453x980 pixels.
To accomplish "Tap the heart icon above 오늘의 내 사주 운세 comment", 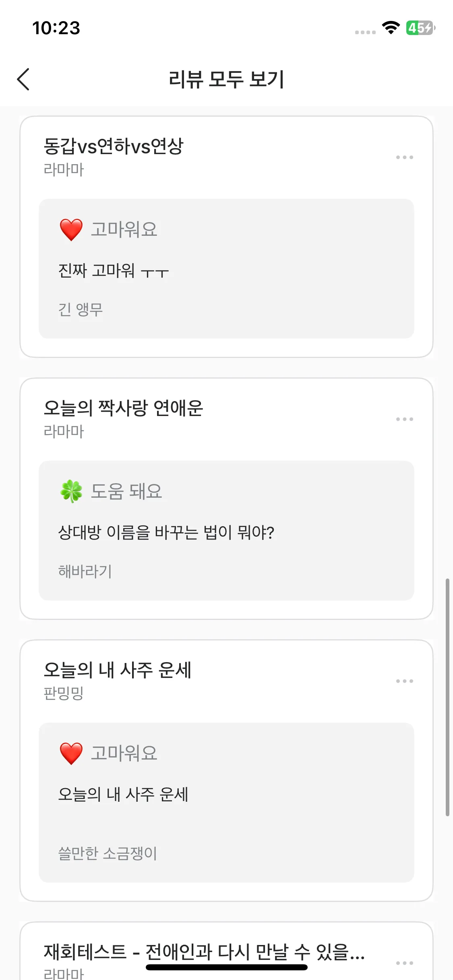I will (x=71, y=753).
